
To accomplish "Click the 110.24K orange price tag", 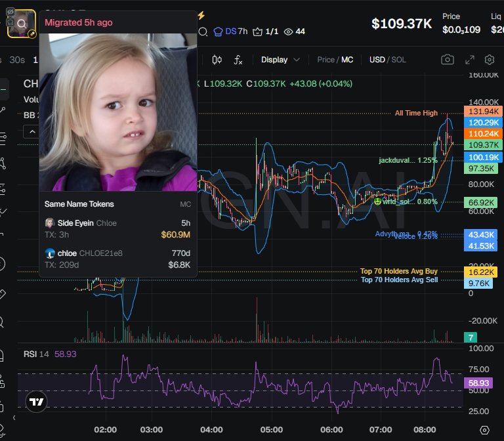I will point(483,134).
